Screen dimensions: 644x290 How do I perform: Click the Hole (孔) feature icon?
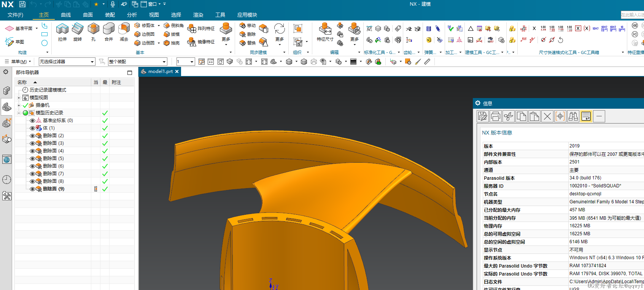click(x=93, y=29)
